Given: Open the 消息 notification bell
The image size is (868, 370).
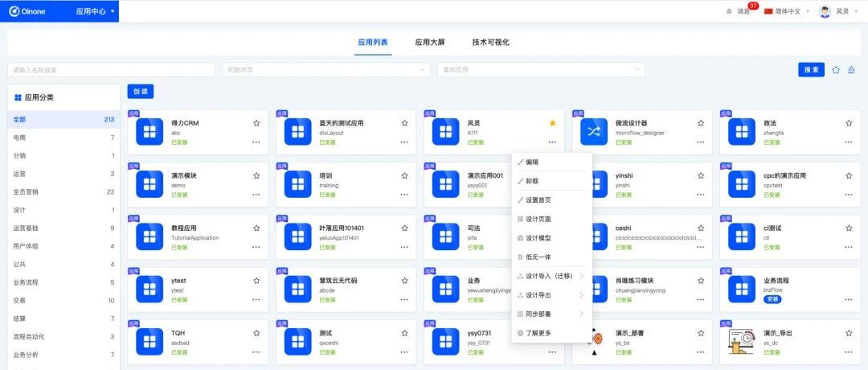Looking at the screenshot, I should pos(740,11).
